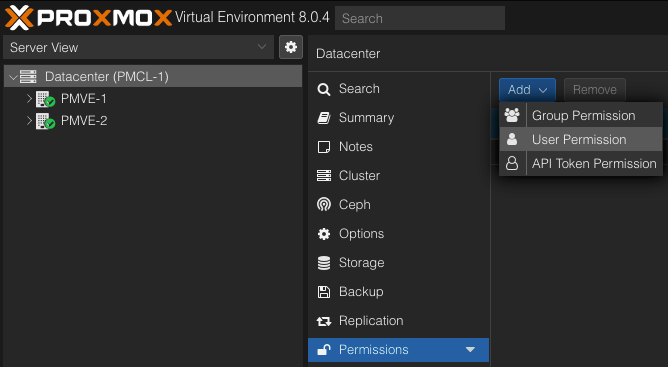Click the Search magnifier icon in sidebar
Screen dimensions: 668x367
324,89
